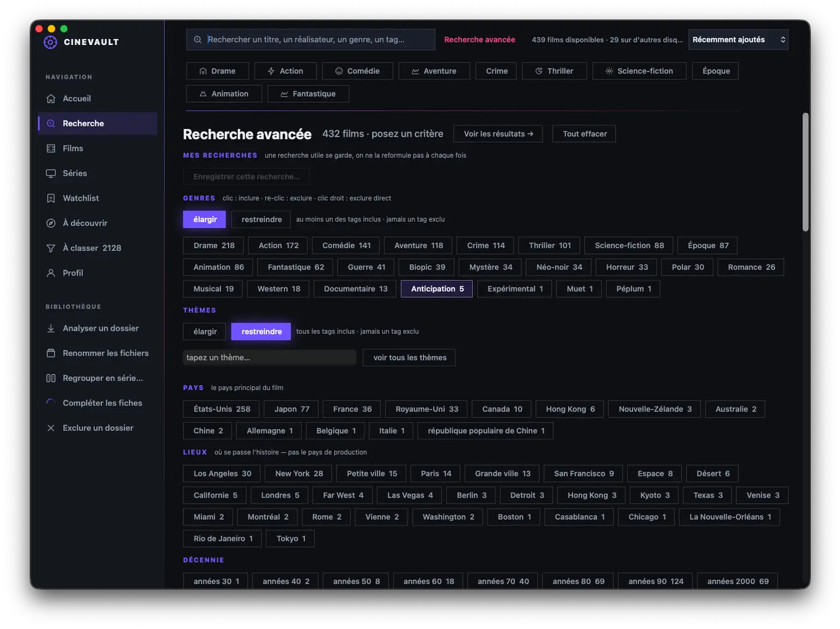This screenshot has width=840, height=629.
Task: Click the Enregistrer cette recherche field
Action: 246,177
